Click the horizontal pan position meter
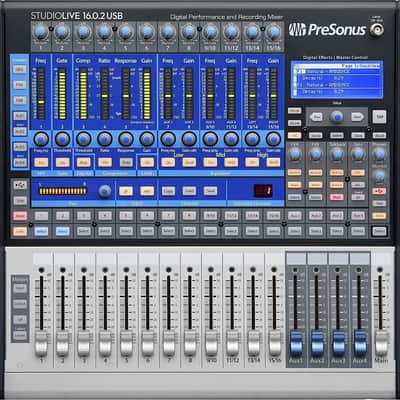The height and width of the screenshot is (400, 400). [63, 191]
